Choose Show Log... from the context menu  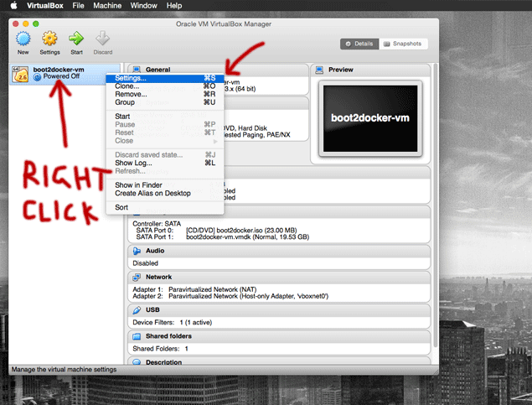click(x=165, y=163)
